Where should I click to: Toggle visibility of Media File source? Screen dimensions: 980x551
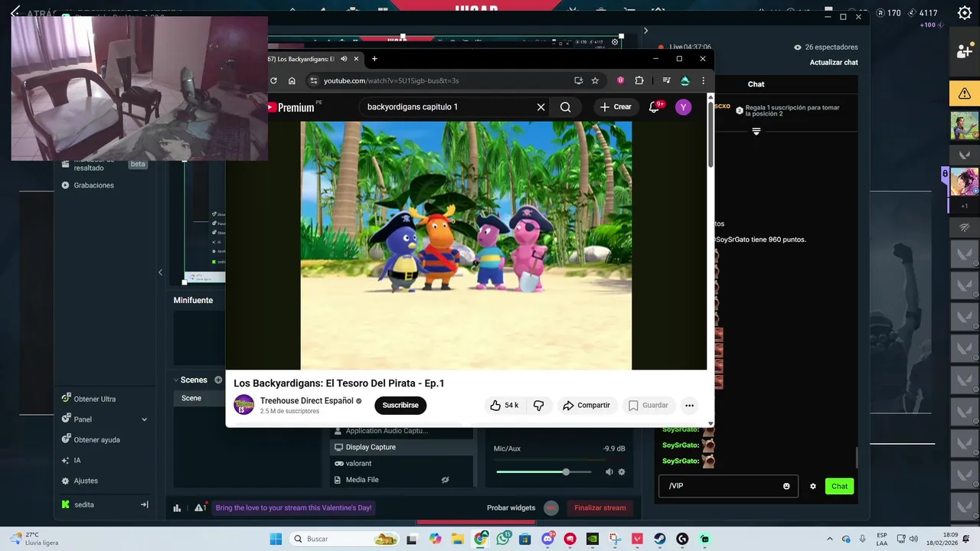coord(445,480)
